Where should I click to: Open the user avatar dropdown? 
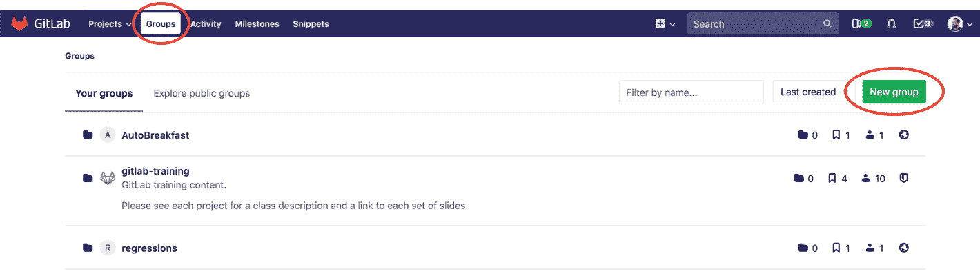[959, 23]
